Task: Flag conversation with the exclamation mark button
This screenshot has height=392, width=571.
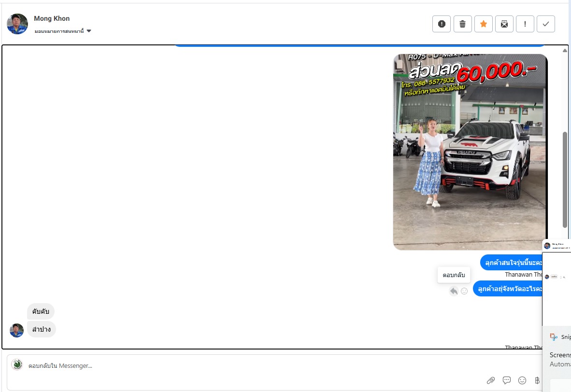Action: (x=525, y=24)
